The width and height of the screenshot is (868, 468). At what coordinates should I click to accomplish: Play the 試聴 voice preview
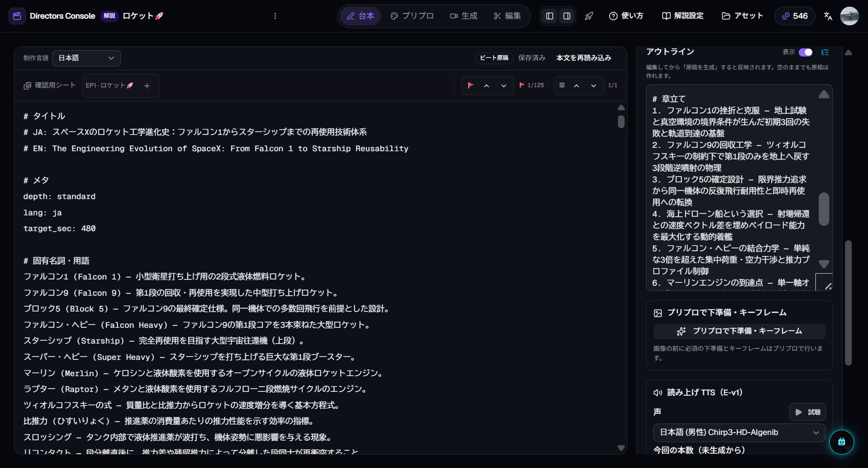807,412
